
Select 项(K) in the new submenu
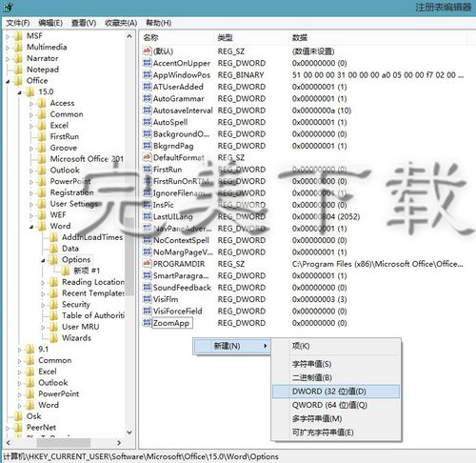click(336, 346)
